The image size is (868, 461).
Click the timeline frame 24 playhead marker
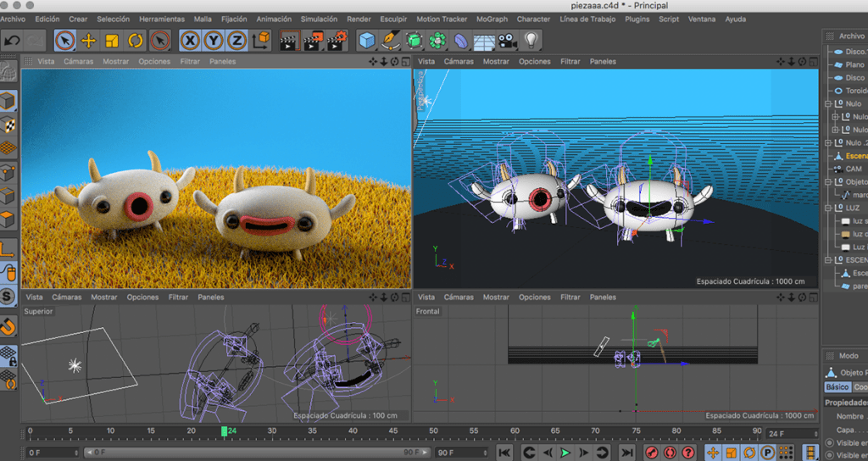click(224, 431)
